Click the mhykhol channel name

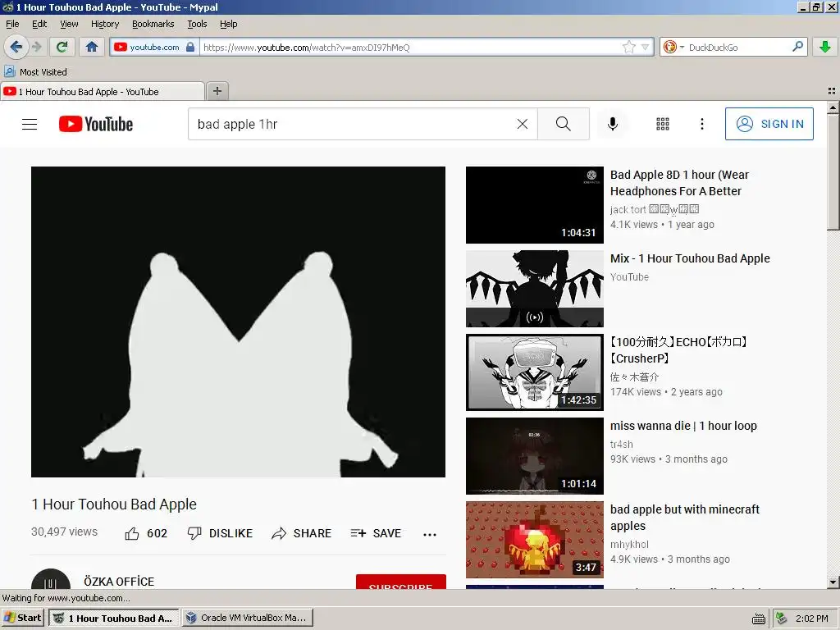pos(629,545)
